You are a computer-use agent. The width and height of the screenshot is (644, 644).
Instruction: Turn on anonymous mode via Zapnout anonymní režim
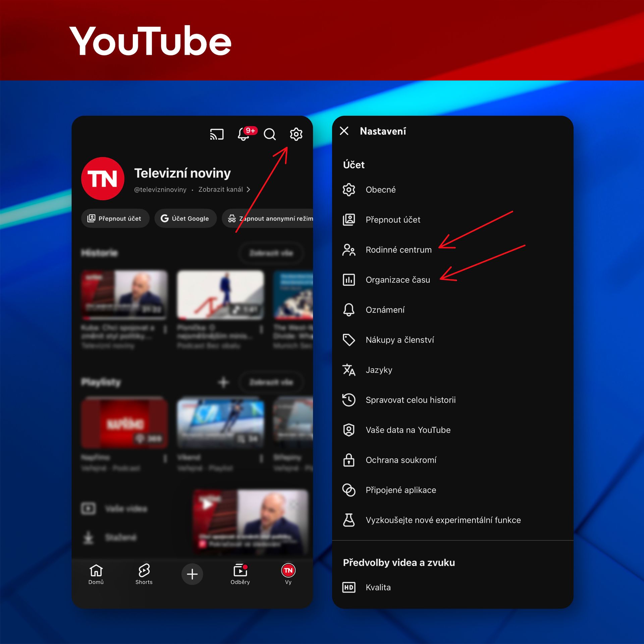click(268, 218)
